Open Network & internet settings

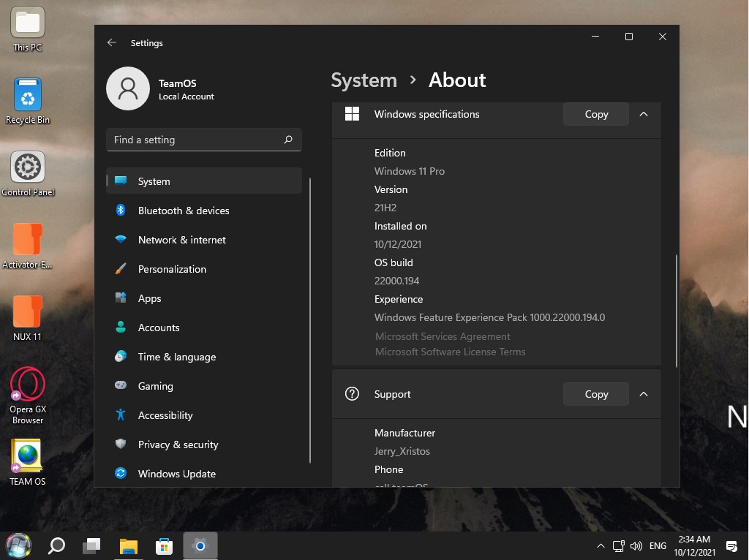[204, 239]
